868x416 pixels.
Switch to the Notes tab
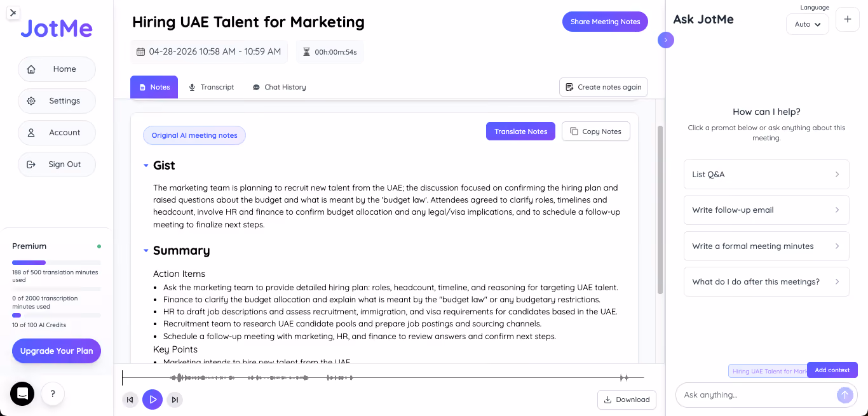point(154,87)
